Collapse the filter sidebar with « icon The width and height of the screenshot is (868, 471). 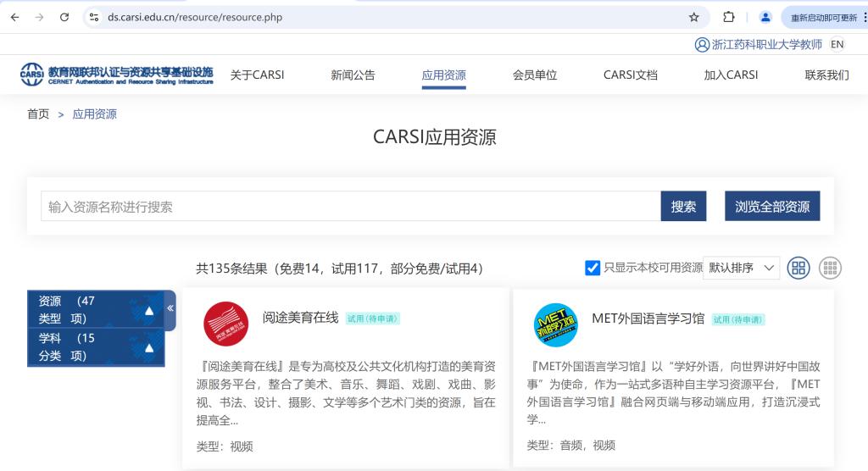click(170, 308)
